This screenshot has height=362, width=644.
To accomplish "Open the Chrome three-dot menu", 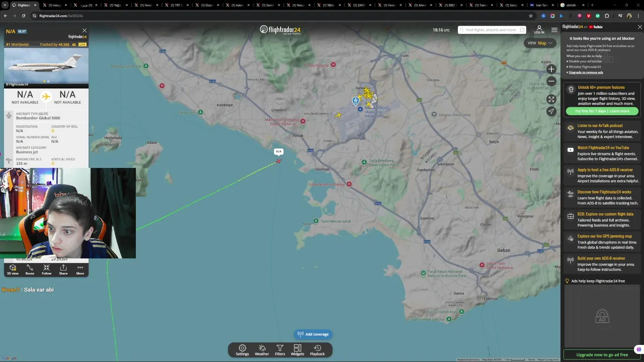I will pyautogui.click(x=638, y=16).
